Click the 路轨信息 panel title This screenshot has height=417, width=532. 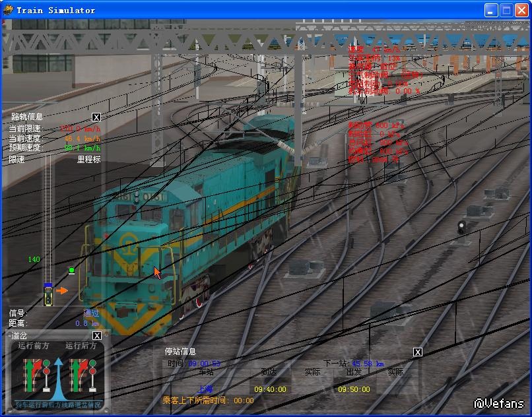coord(27,117)
